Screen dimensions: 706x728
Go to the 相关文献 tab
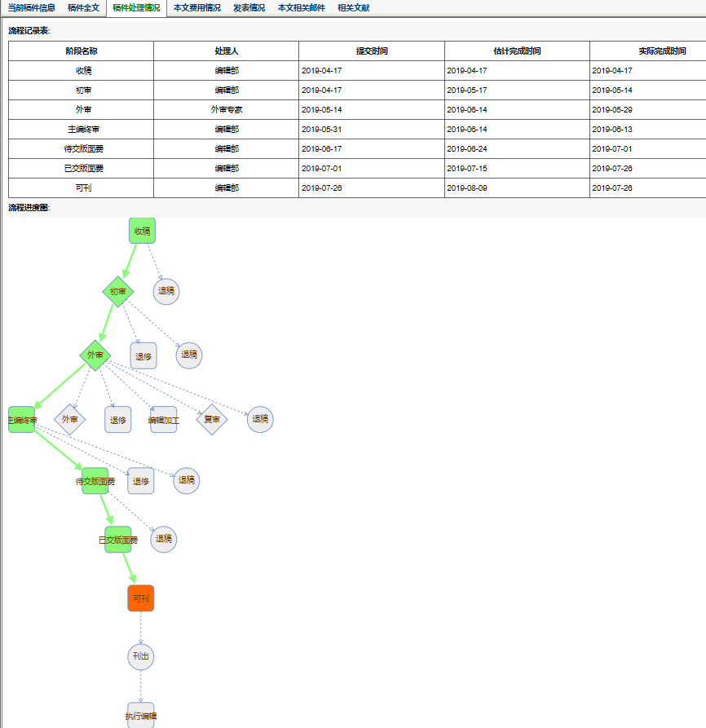pos(353,7)
